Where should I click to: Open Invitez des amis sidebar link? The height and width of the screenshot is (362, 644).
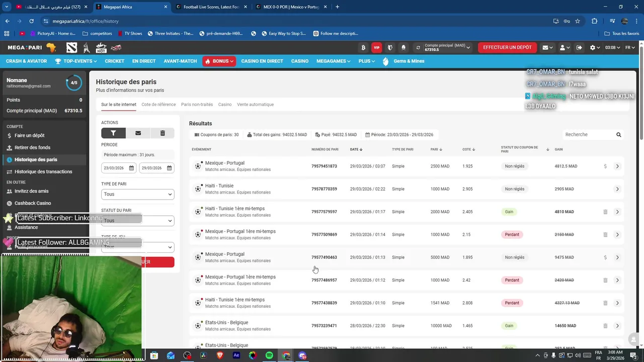coord(31,191)
